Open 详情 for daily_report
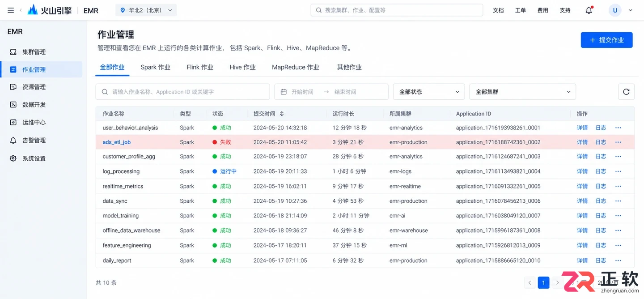The height and width of the screenshot is (299, 644). 582,261
